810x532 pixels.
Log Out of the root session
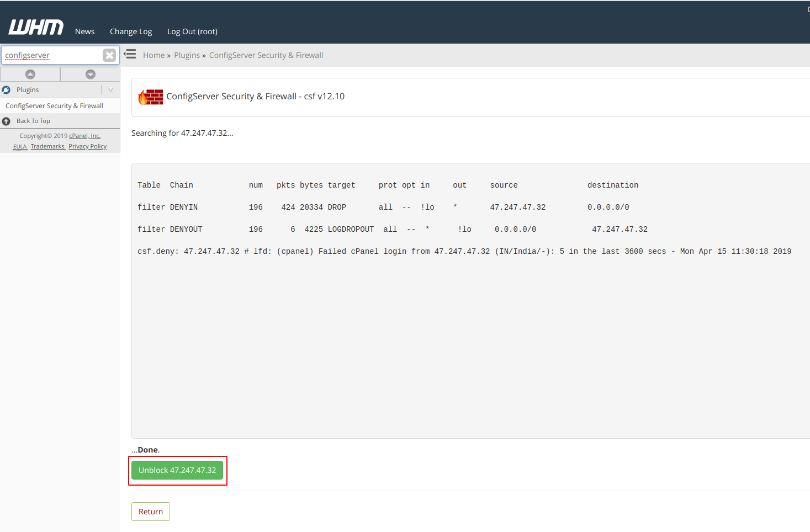192,31
